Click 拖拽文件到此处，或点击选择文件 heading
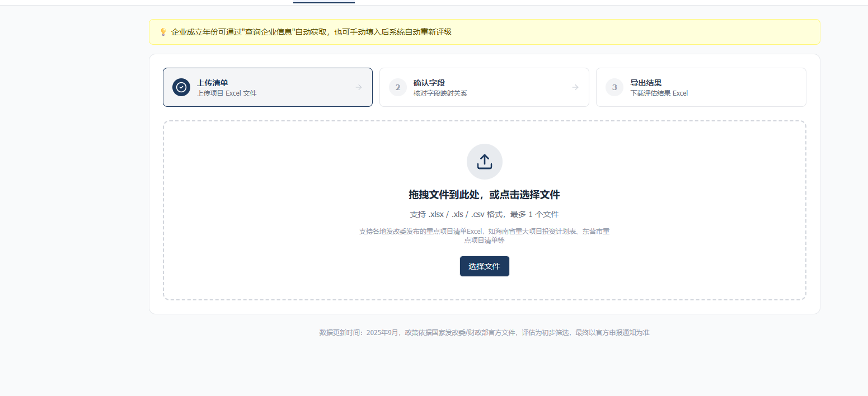Screen dimensions: 868x396 coord(485,195)
